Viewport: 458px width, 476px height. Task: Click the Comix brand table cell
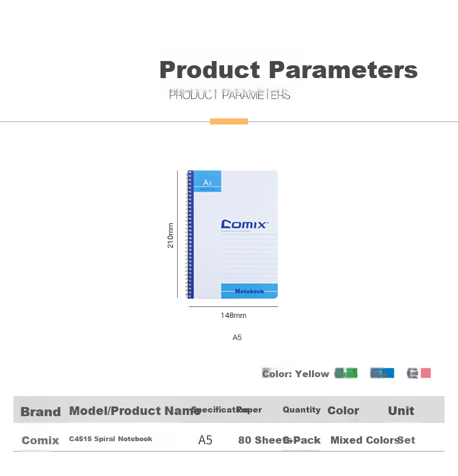pyautogui.click(x=40, y=440)
